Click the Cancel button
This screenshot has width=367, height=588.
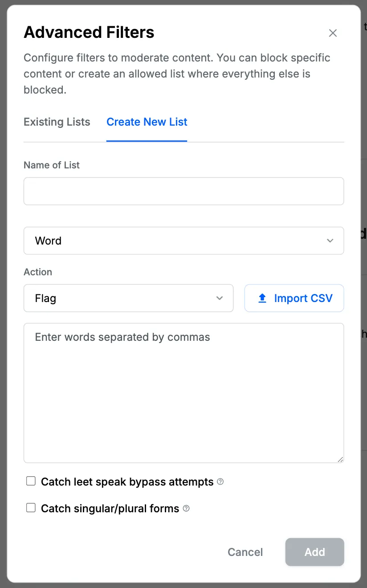(245, 552)
